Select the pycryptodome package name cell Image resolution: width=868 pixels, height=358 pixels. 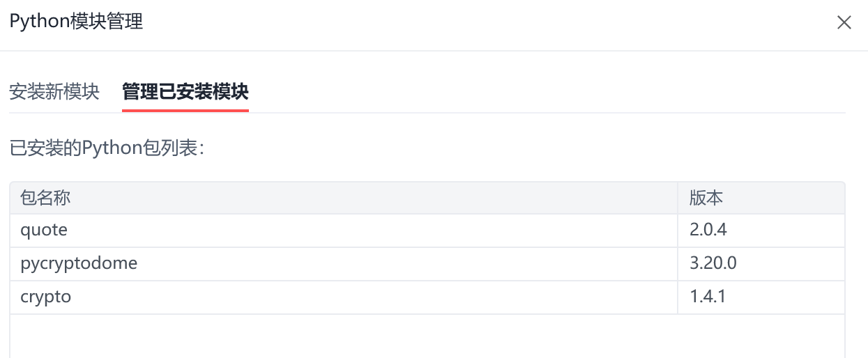click(344, 264)
